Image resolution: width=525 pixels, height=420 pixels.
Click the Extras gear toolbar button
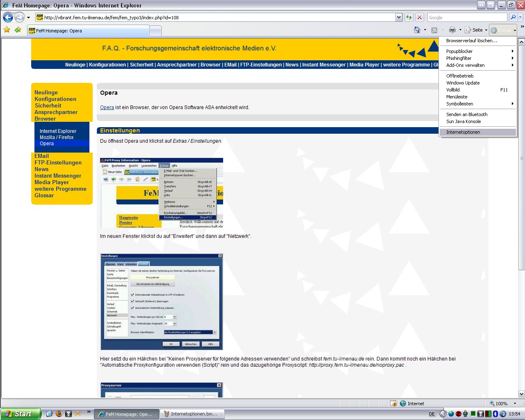click(x=503, y=30)
